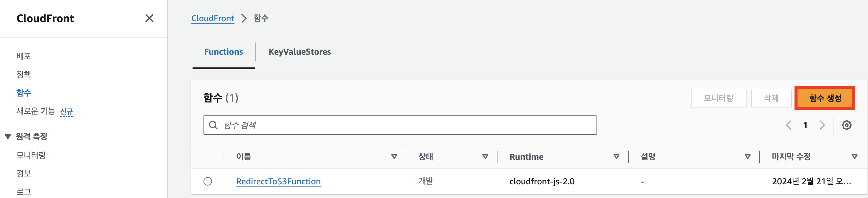Sort by 상태 column arrow
868x198 pixels.
[x=485, y=157]
